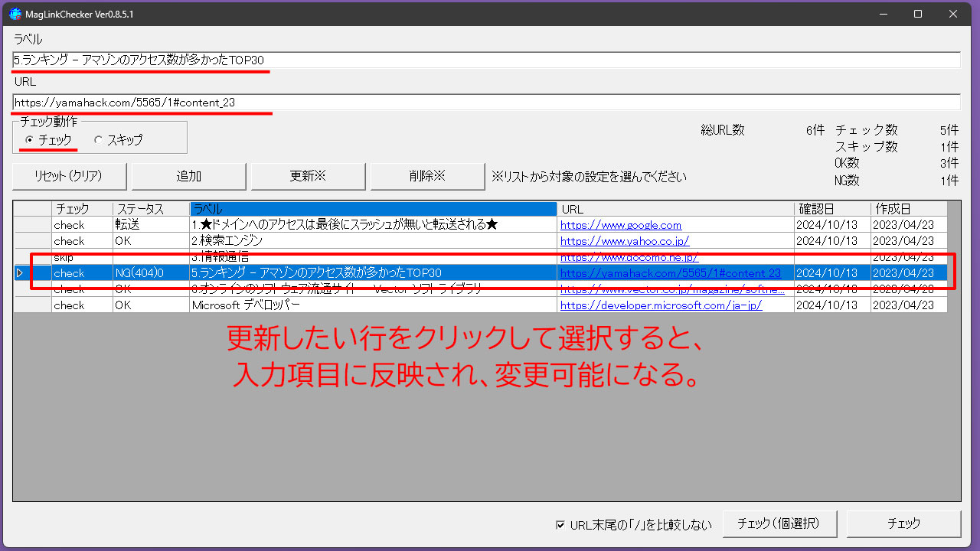
Task: Select the row labeled 2.検索エンジン
Action: [x=481, y=241]
